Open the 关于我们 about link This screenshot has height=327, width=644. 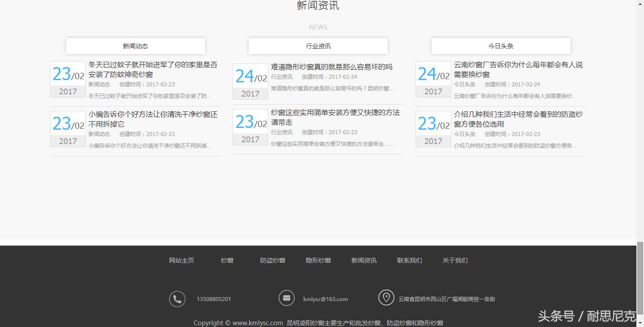tap(455, 260)
